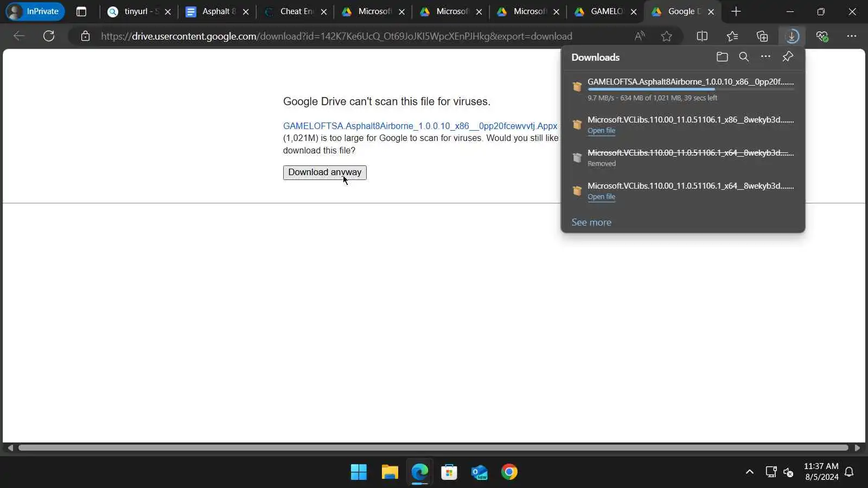Click the Downloads panel heading
This screenshot has width=868, height=488.
pyautogui.click(x=595, y=57)
